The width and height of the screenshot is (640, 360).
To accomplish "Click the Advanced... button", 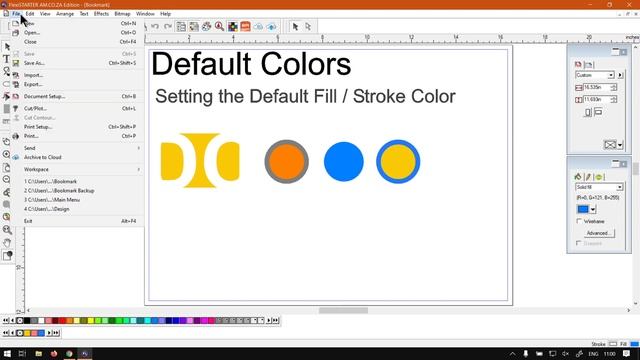I will tap(598, 233).
